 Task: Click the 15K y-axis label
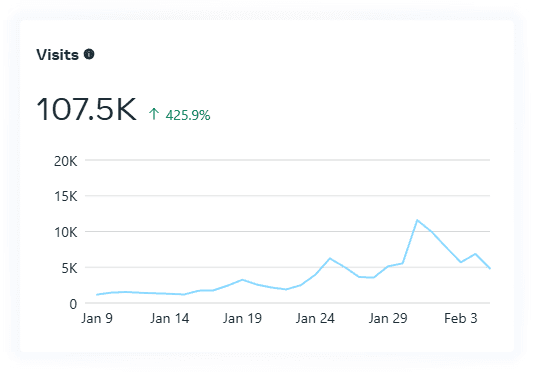point(66,197)
